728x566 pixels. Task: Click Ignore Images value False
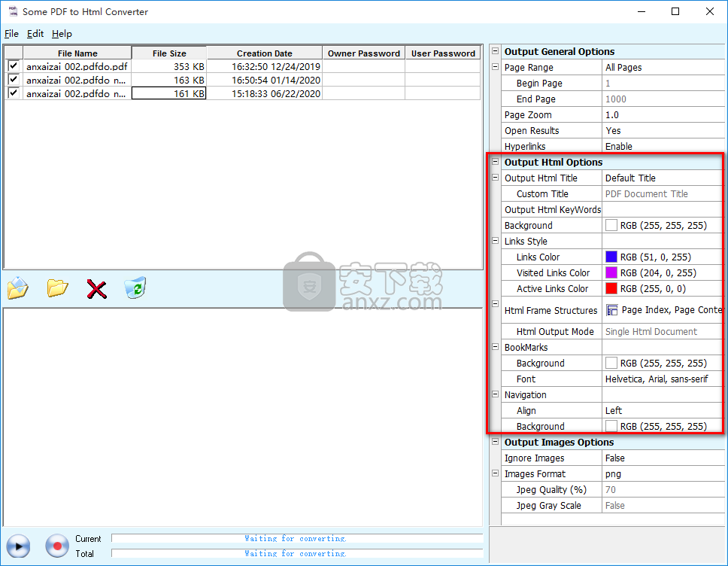click(x=664, y=458)
